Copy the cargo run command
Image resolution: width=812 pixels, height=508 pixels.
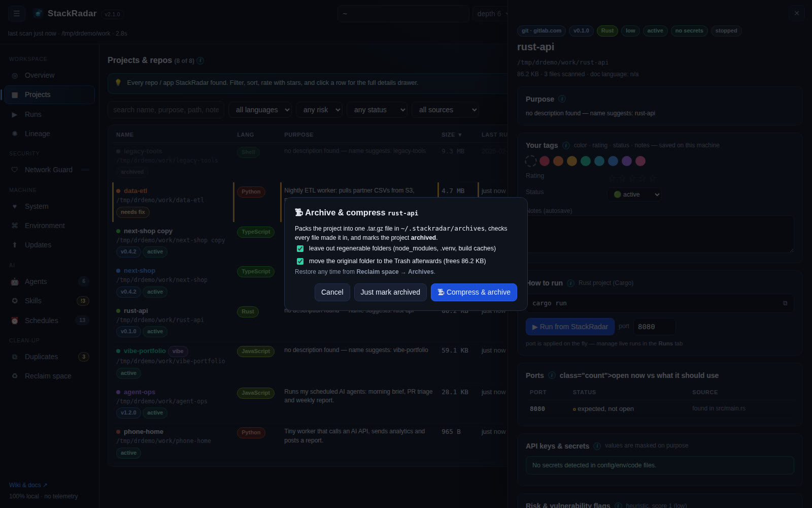785,303
